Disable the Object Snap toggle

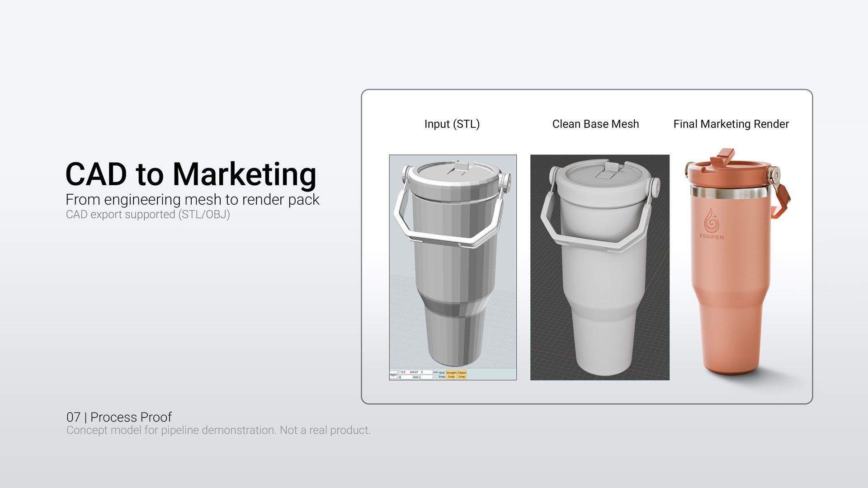[462, 375]
